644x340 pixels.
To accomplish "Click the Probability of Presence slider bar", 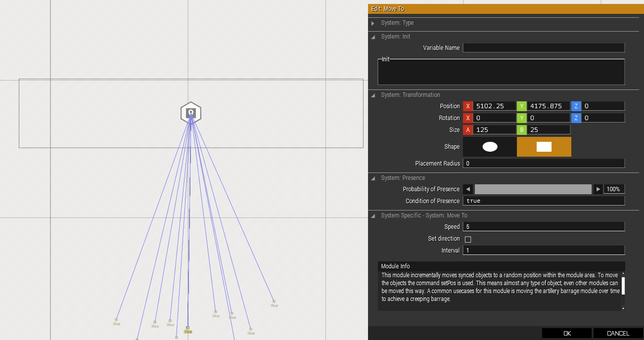I will [x=533, y=189].
